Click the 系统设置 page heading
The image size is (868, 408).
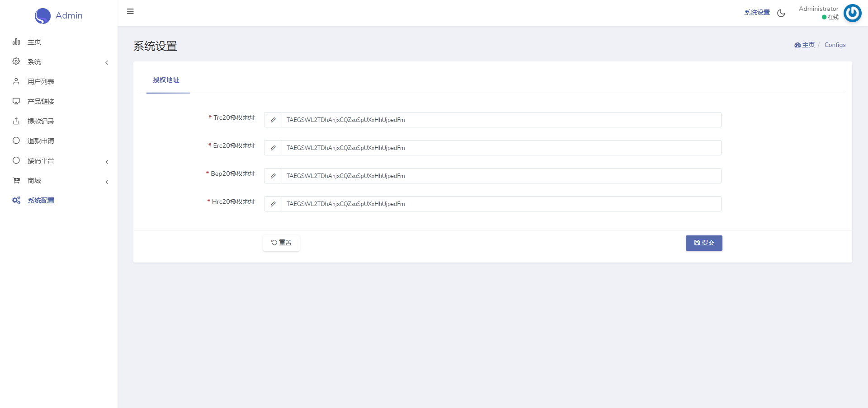(x=155, y=46)
